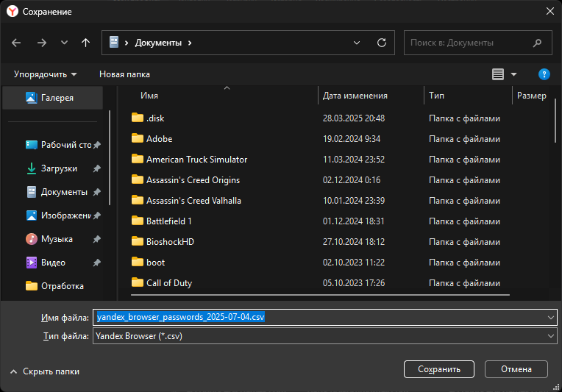Click the Documents icon in address bar

(x=114, y=42)
